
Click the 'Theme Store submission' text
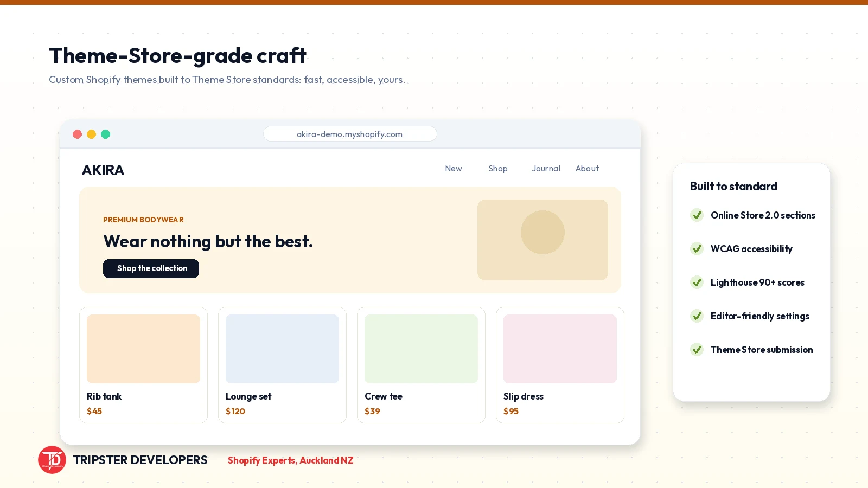tap(762, 350)
